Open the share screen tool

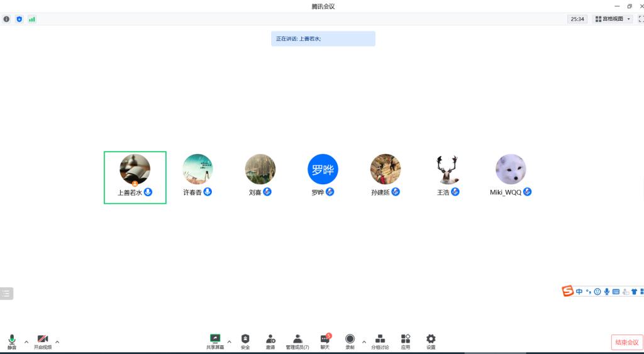[x=215, y=341]
